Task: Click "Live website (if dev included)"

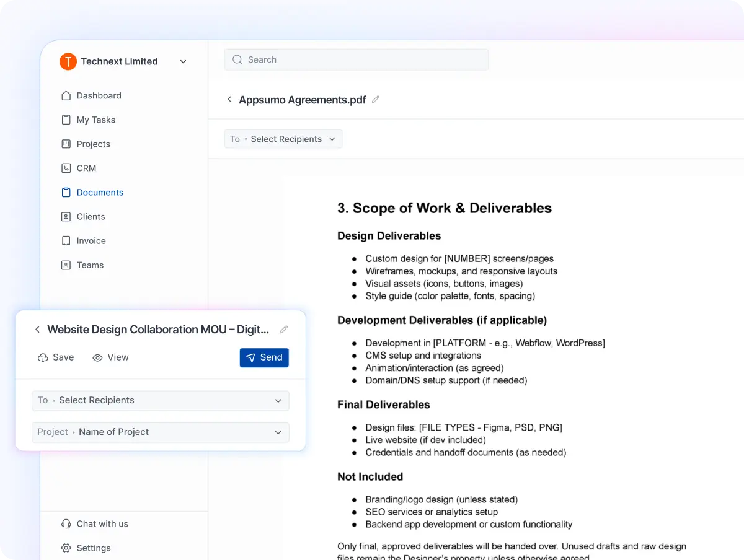Action: click(x=426, y=440)
